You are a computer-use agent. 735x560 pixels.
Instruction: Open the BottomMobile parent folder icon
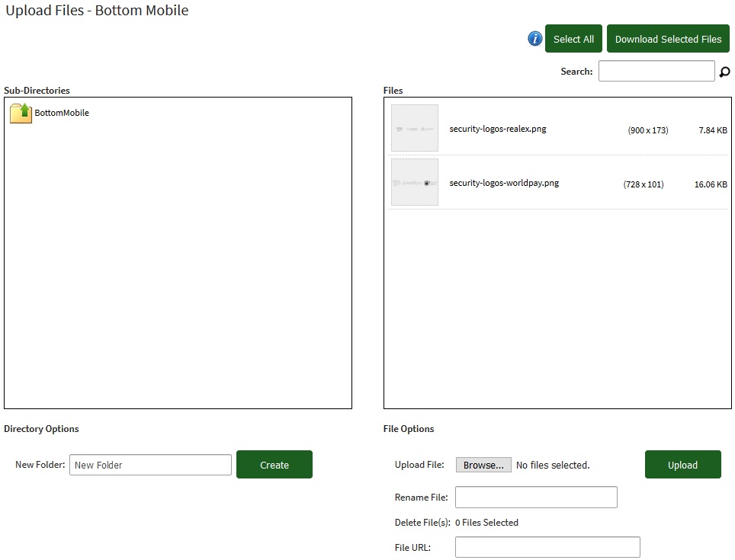coord(21,113)
